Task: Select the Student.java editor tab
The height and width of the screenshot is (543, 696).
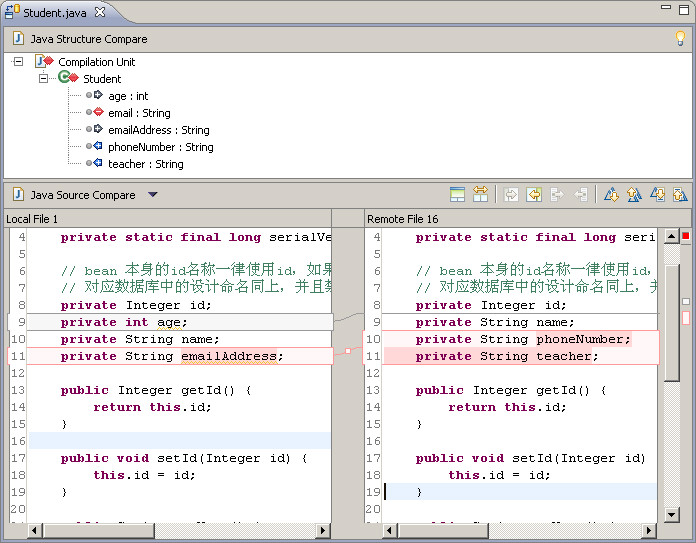Action: 55,13
